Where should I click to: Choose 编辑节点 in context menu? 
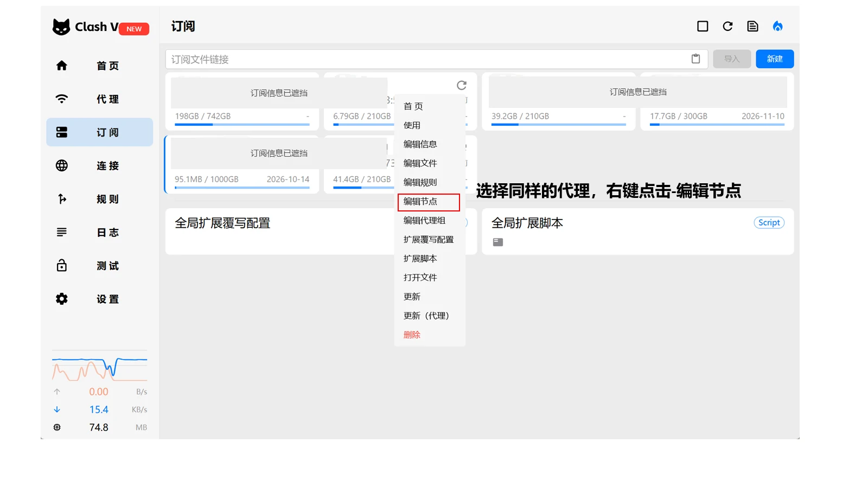(x=429, y=202)
